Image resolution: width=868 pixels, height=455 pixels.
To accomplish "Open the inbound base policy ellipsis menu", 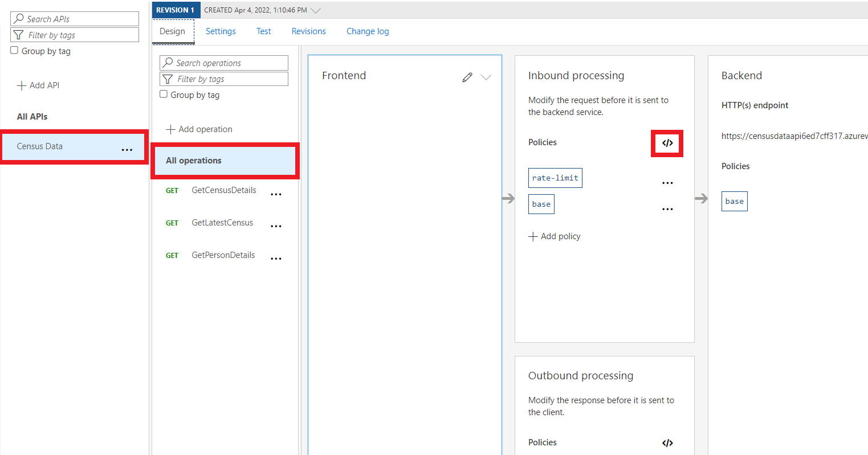I will coord(667,209).
